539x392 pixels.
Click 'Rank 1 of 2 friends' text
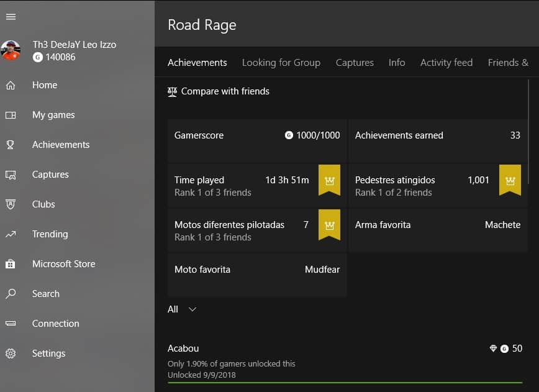394,193
